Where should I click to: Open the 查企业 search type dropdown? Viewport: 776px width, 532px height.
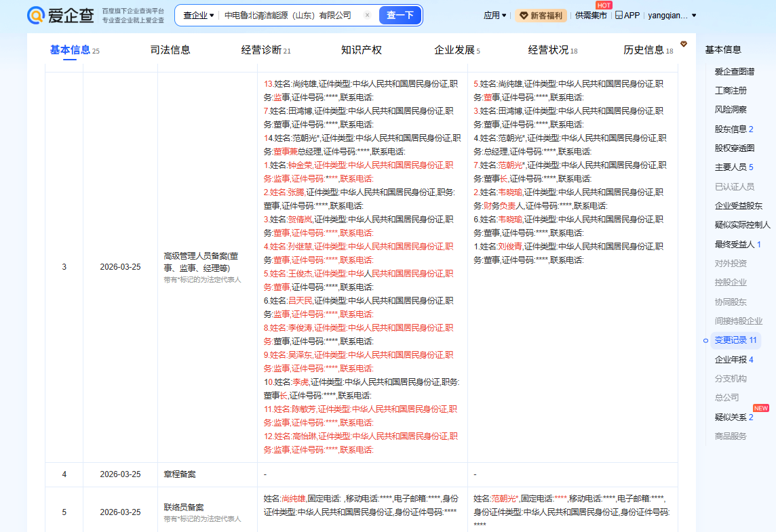click(198, 15)
